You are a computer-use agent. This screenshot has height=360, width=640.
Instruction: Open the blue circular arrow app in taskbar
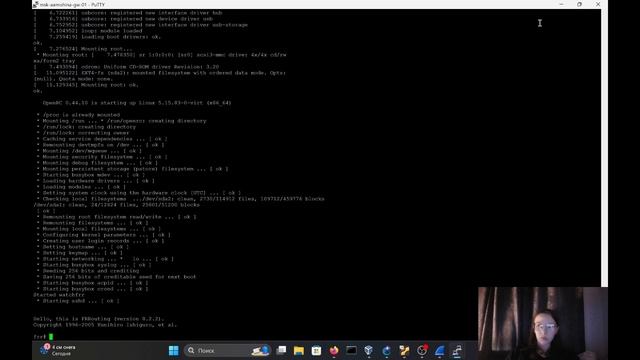click(x=387, y=351)
